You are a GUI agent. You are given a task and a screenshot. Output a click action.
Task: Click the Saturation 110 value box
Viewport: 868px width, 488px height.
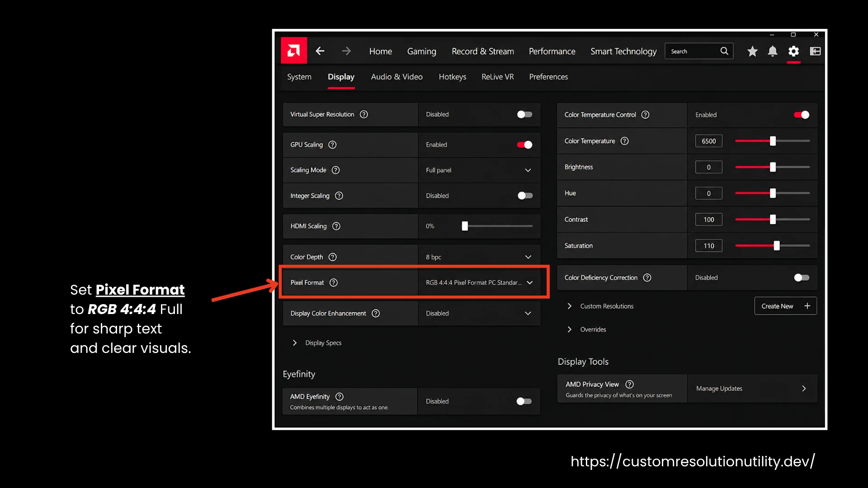point(708,246)
